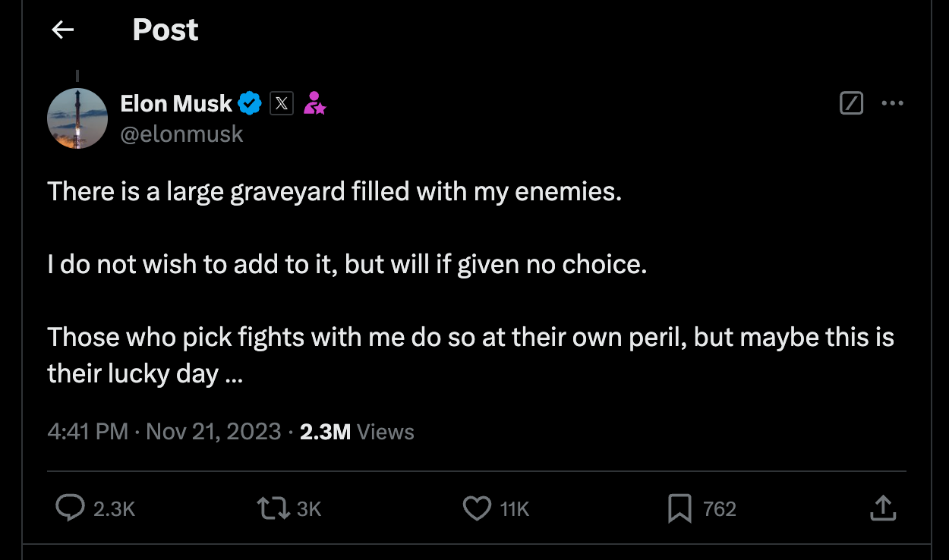
Task: Click the pink subscriber star icon
Action: tap(314, 103)
